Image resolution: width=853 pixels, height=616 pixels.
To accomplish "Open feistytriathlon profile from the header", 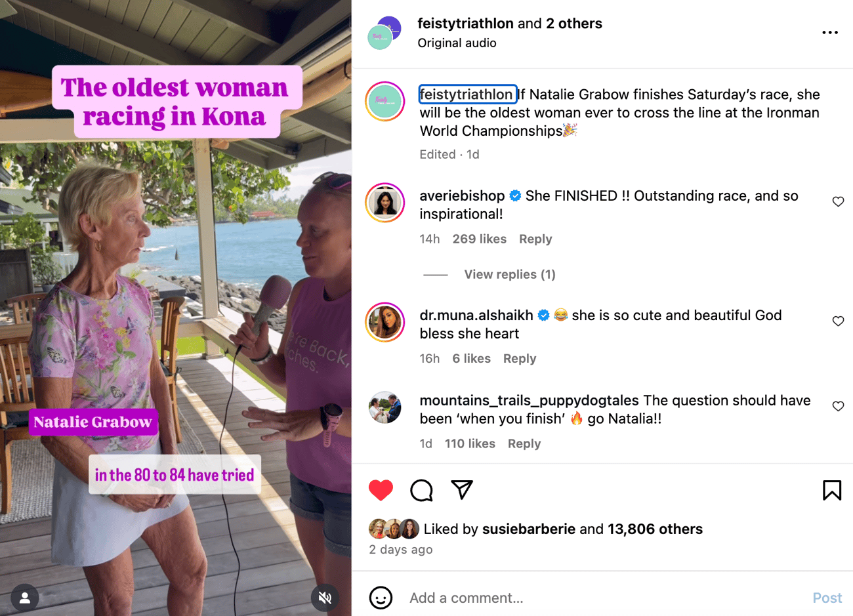I will pyautogui.click(x=465, y=24).
